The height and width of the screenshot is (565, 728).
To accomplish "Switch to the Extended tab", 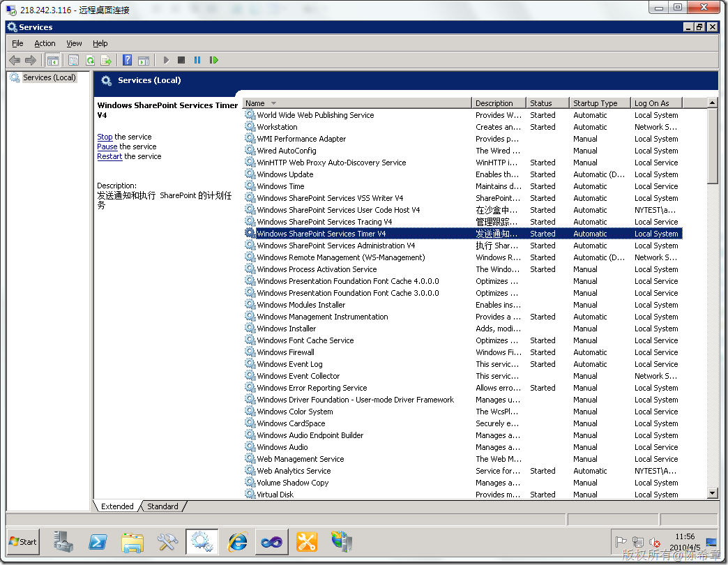I will [117, 506].
